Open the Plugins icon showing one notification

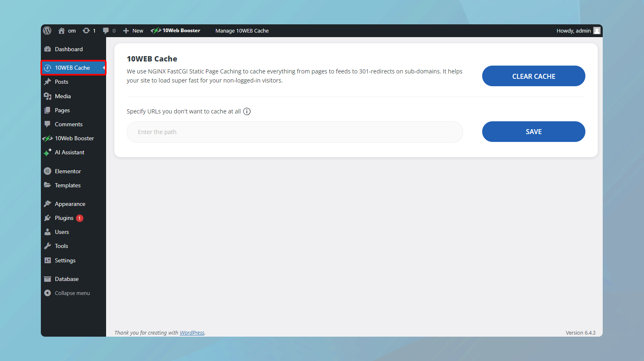pyautogui.click(x=47, y=218)
